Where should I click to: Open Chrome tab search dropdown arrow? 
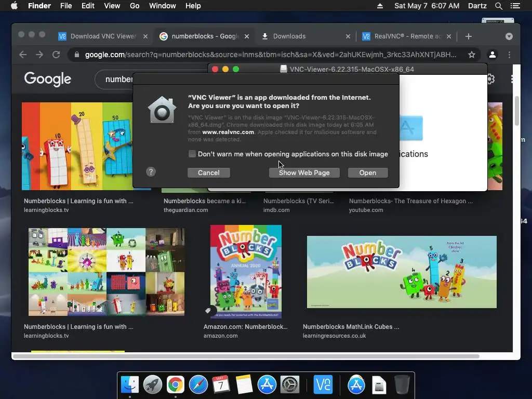[x=509, y=36]
